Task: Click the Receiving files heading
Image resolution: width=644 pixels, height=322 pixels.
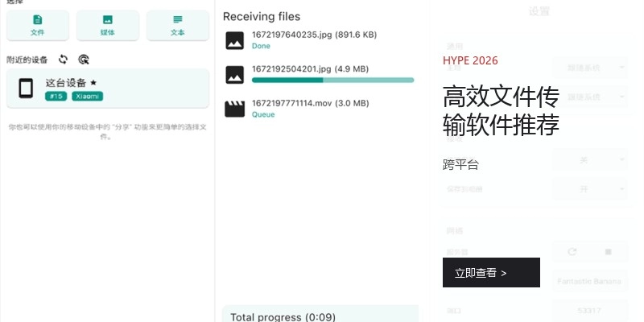Action: point(262,17)
